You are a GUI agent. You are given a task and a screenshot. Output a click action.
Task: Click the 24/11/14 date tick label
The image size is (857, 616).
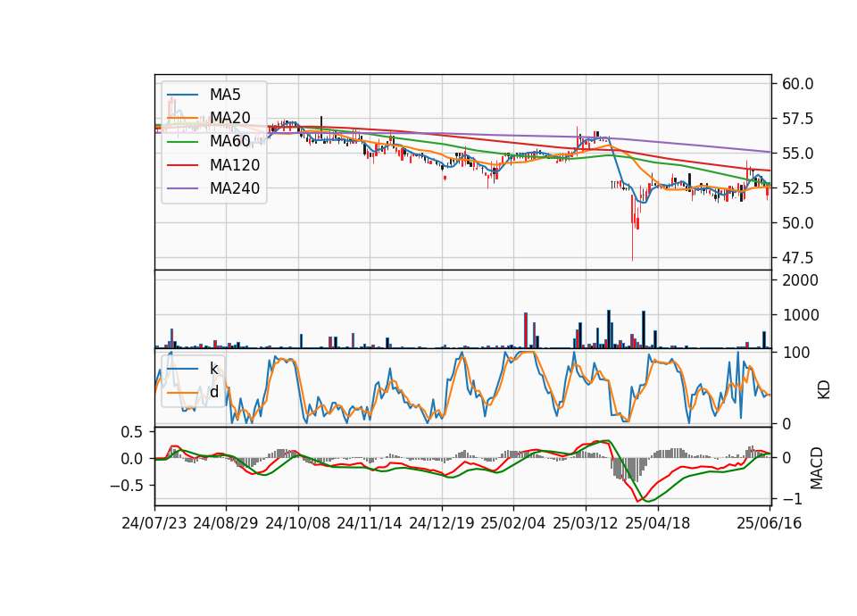[370, 523]
